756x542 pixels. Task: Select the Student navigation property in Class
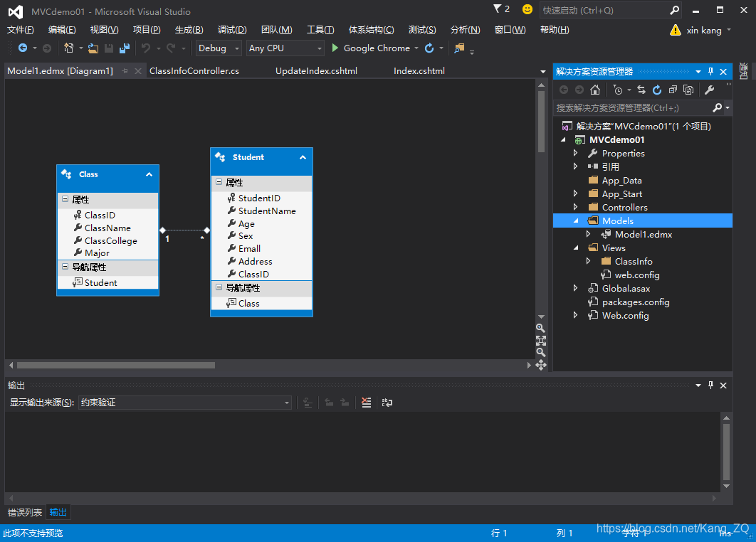click(x=100, y=283)
